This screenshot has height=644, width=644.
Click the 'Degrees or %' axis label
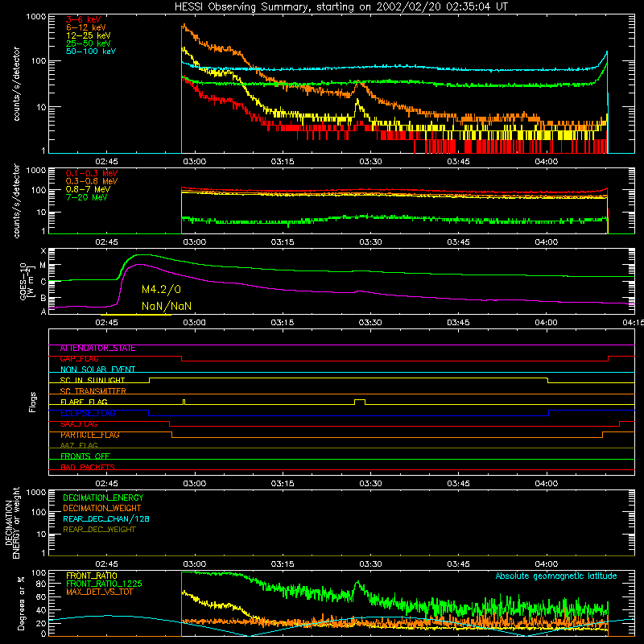pyautogui.click(x=21, y=603)
